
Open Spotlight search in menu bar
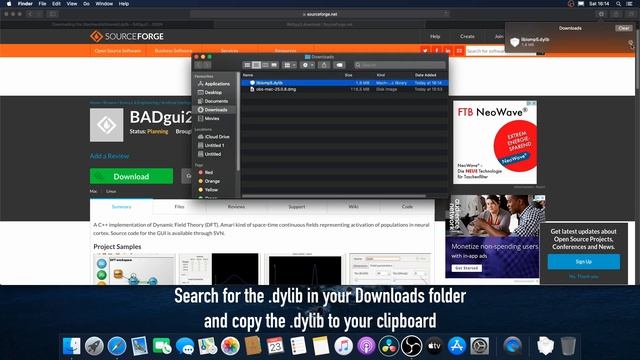(x=618, y=4)
